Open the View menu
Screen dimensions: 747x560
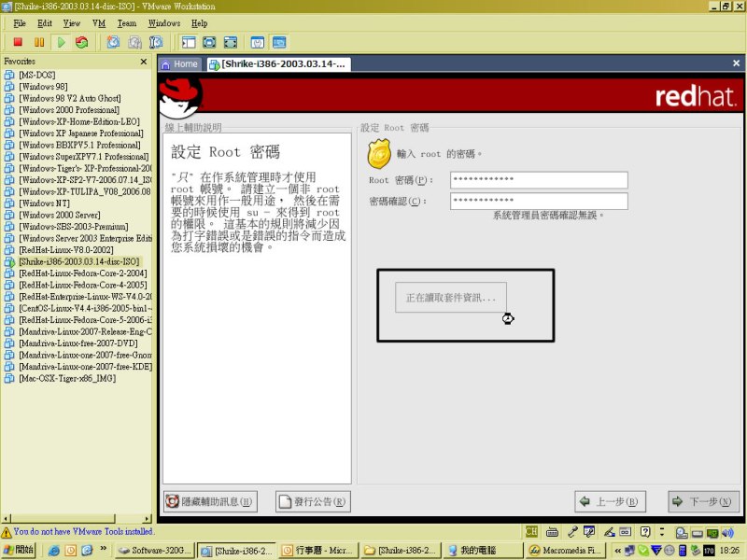pos(72,23)
